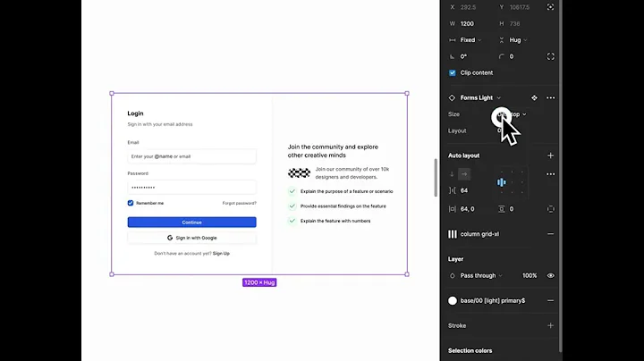The image size is (644, 361).
Task: Click the avatar group image
Action: (x=299, y=172)
